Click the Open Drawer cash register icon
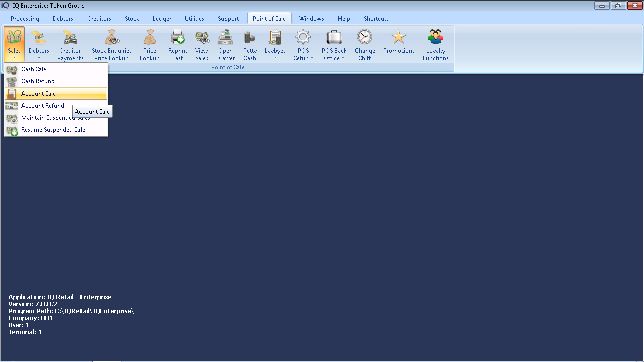The image size is (644, 362). point(225,37)
